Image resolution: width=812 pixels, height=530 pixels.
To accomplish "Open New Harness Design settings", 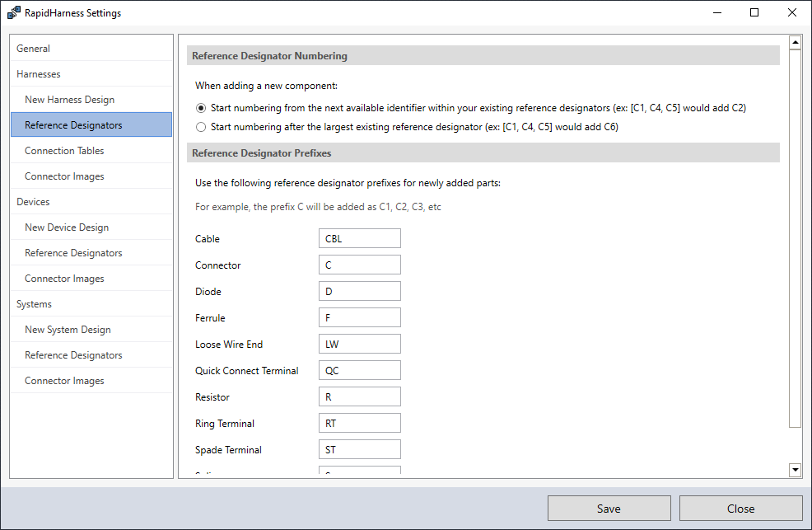I will [x=91, y=100].
